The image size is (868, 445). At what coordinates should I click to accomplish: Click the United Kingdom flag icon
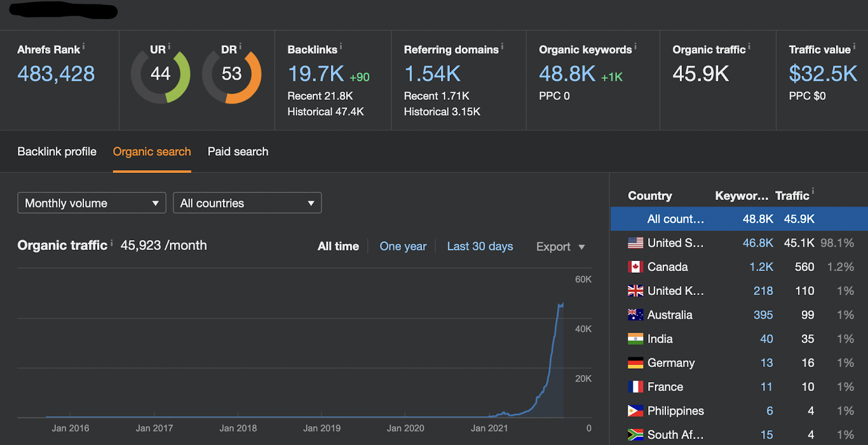coord(635,291)
